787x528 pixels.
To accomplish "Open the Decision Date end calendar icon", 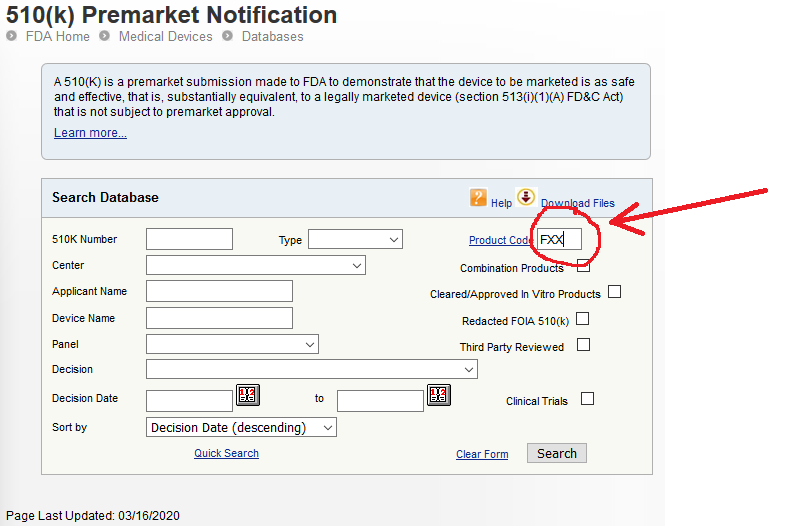I will tap(439, 394).
